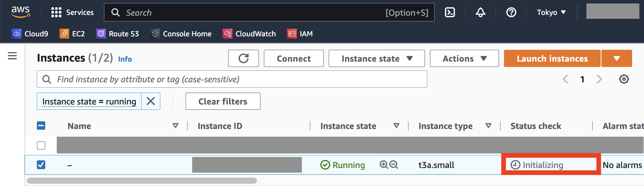The width and height of the screenshot is (644, 186).
Task: Open the help question mark menu
Action: 511,13
